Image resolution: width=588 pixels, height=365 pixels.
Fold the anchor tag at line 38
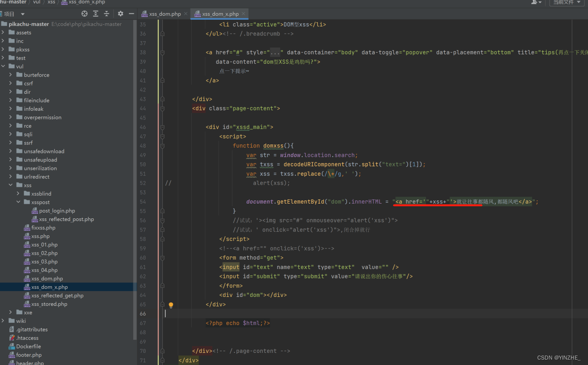[162, 52]
